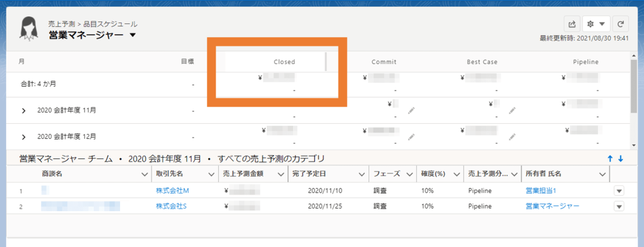
Task: Open the 完了予定日 column menu
Action: [x=362, y=174]
